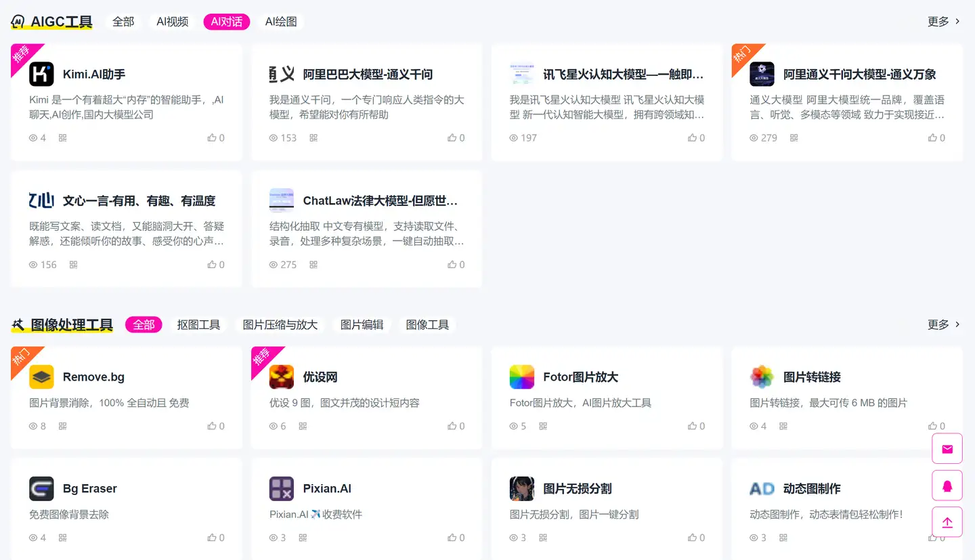Show QR code for Kimi.AI助手 card

(63, 137)
